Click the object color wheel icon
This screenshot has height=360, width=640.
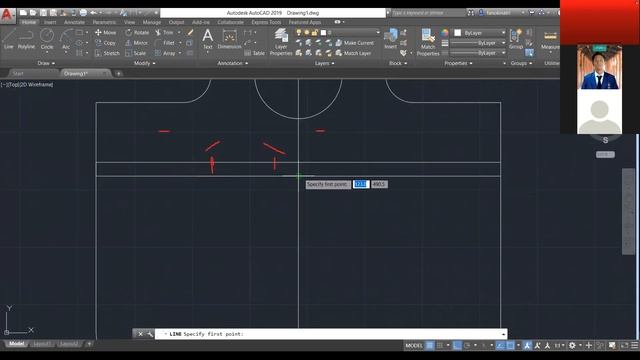pos(444,32)
